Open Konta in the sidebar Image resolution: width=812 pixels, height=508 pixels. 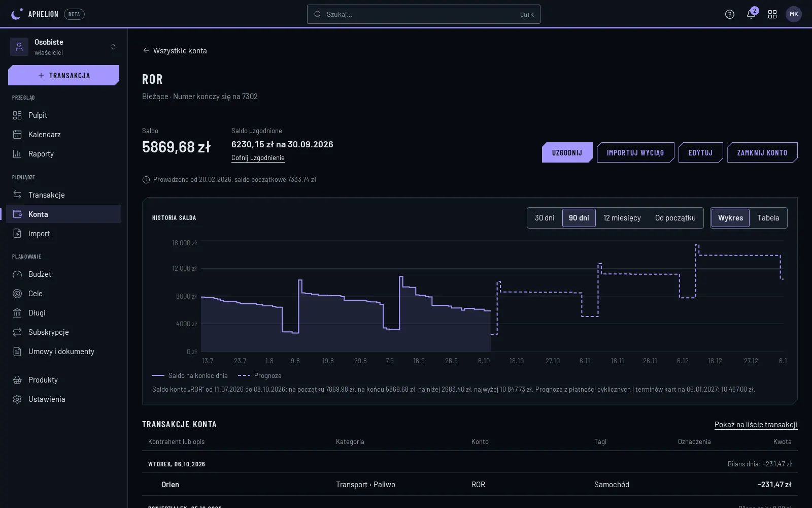(x=64, y=214)
